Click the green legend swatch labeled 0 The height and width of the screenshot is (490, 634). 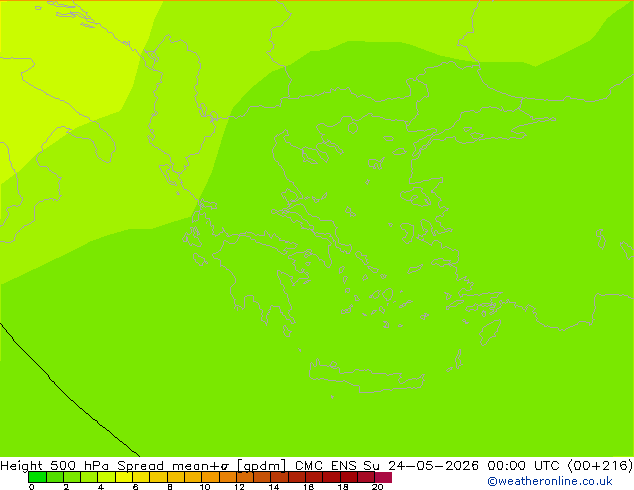pyautogui.click(x=37, y=477)
